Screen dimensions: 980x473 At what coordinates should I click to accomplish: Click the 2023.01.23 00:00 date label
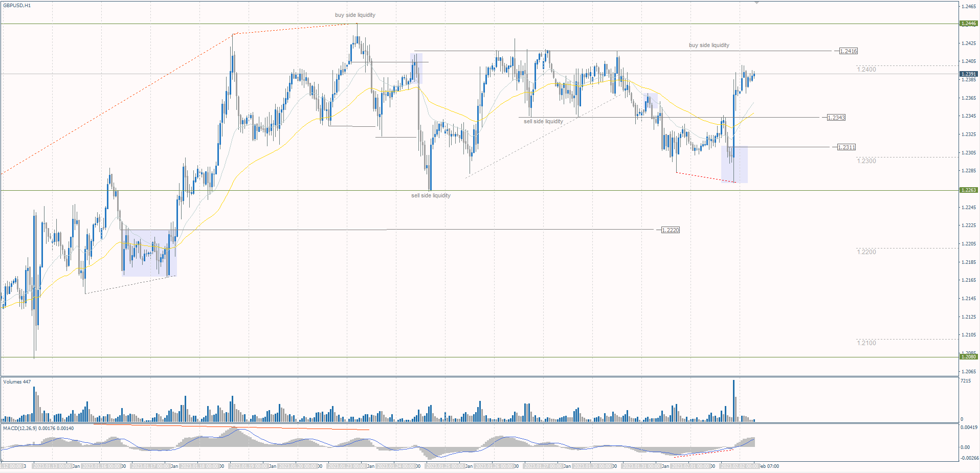[x=347, y=466]
